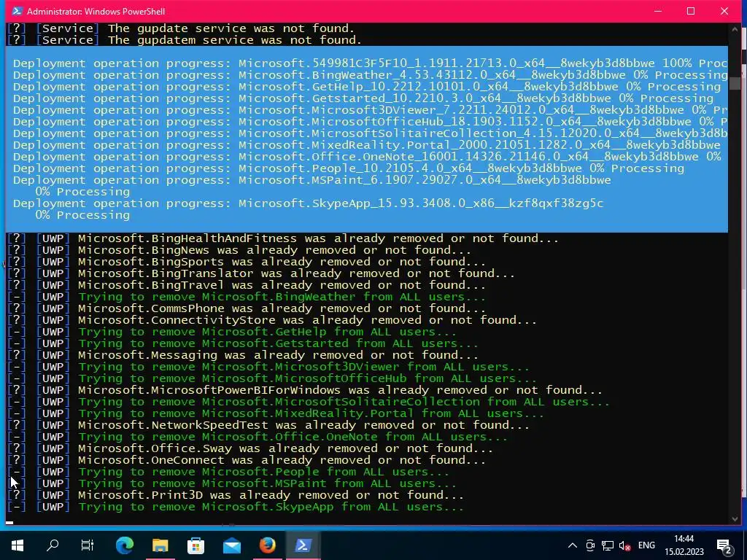The width and height of the screenshot is (747, 560).
Task: Click 'Microsoft.ConnectivityStore was already removed' line
Action: tap(272, 320)
